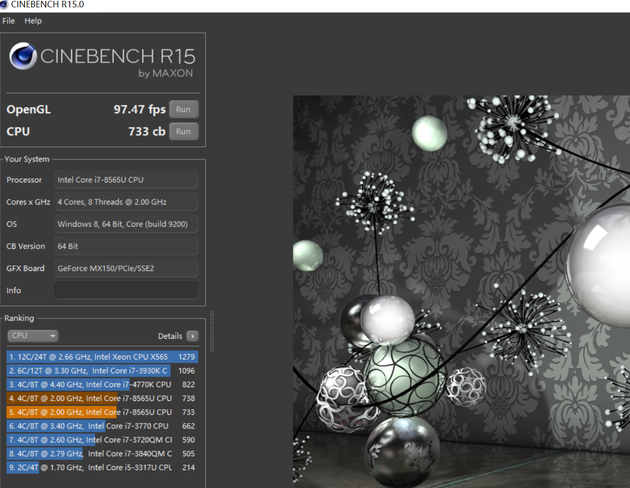Click the Ranking section header
Image resolution: width=630 pixels, height=488 pixels.
tap(19, 318)
